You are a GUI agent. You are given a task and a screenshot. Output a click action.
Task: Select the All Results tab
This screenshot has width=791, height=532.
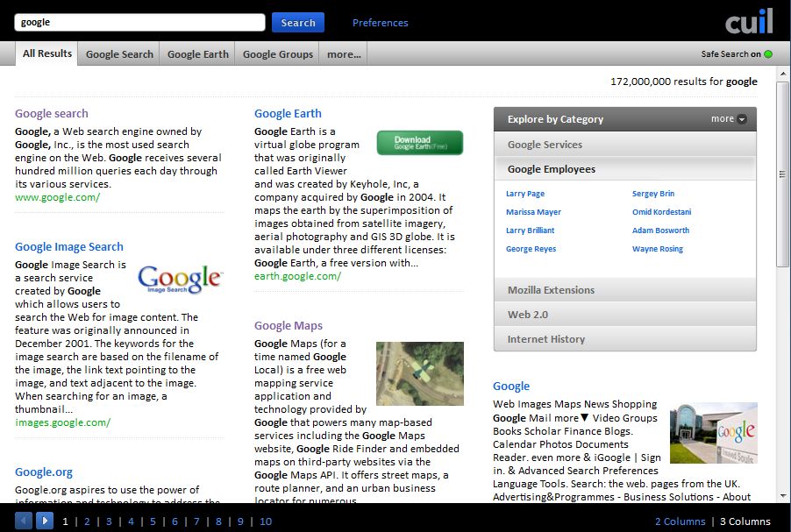(46, 53)
